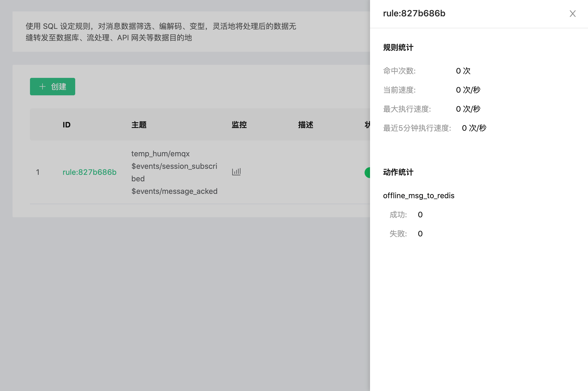Click the offline_msg_to_redis action name
Image resolution: width=588 pixels, height=391 pixels.
point(419,195)
